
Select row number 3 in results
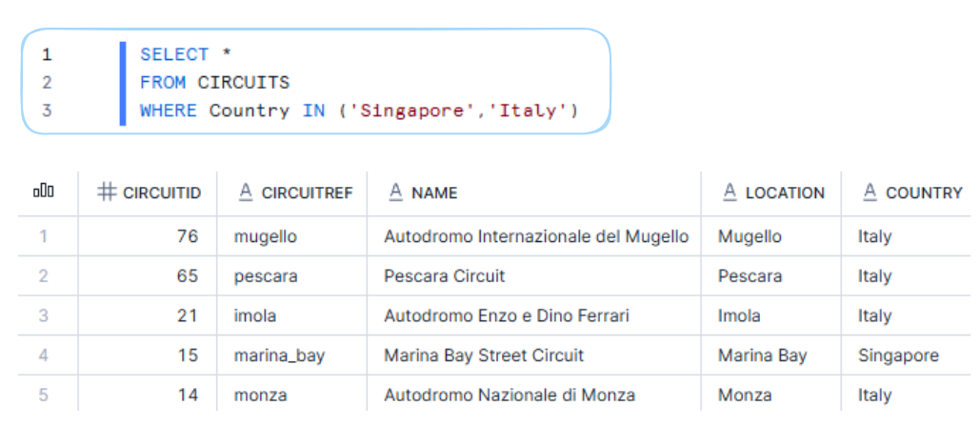click(x=44, y=315)
